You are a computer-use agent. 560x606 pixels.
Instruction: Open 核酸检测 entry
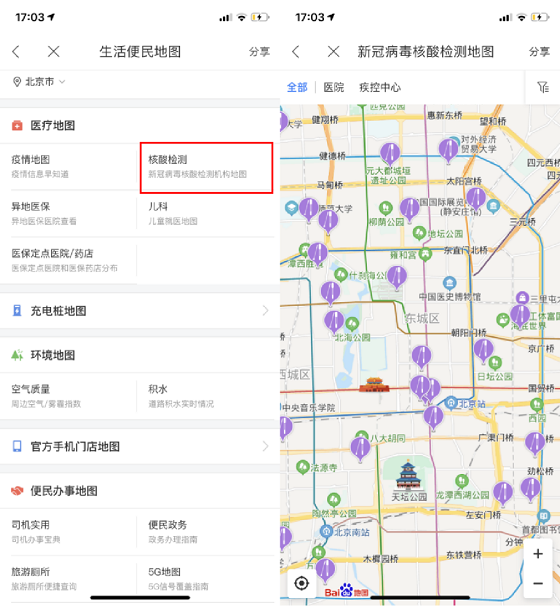pos(207,167)
